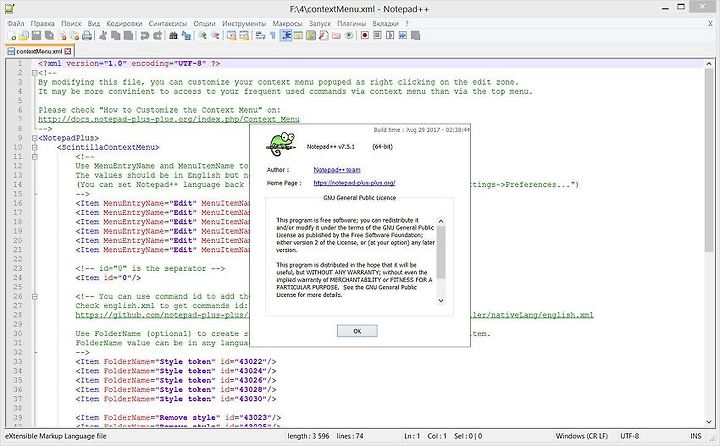The width and height of the screenshot is (720, 446).
Task: Collapse the comment fold at line 2
Action: 34,73
